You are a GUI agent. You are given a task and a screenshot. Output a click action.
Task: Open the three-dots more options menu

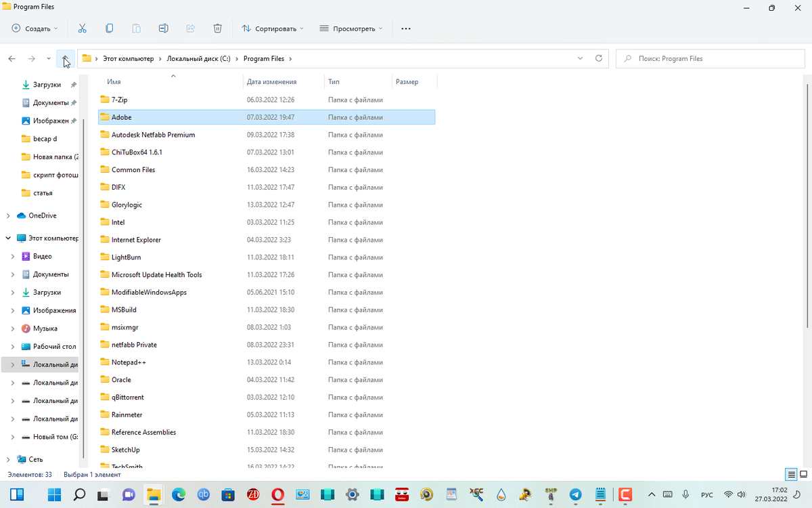[406, 28]
